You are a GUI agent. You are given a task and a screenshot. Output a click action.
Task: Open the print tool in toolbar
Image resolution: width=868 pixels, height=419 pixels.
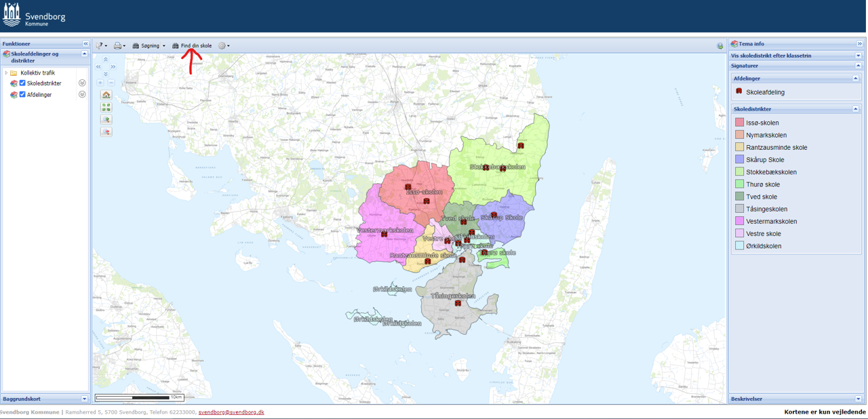(x=119, y=46)
